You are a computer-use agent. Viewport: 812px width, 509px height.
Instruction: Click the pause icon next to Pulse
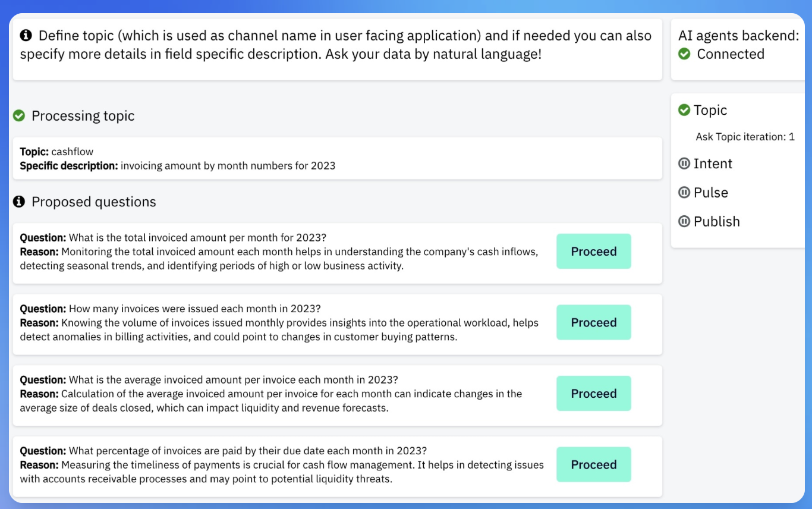click(684, 193)
